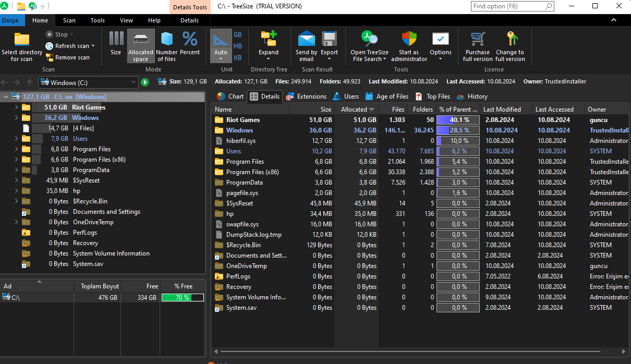Click Refresh scan icon
This screenshot has width=631, height=364.
coord(50,46)
